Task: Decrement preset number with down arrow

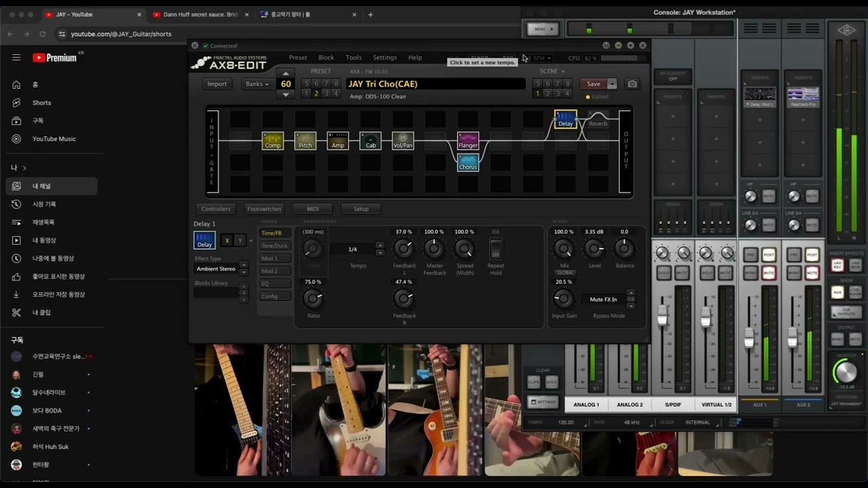Action: pyautogui.click(x=285, y=94)
